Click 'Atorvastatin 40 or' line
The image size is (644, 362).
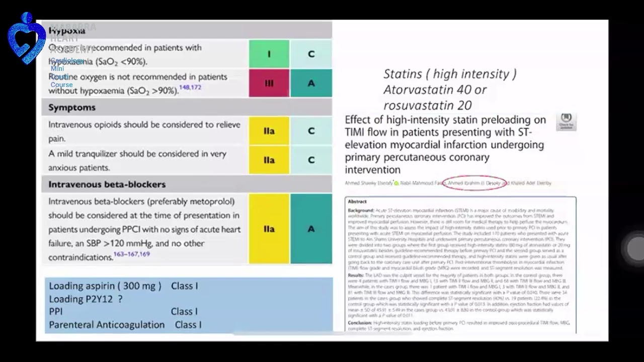coord(435,90)
